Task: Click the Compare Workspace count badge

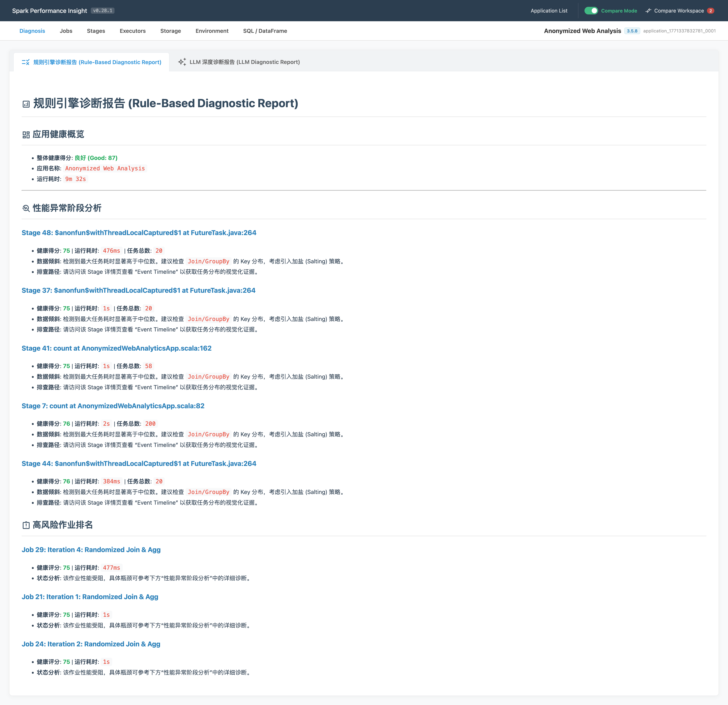Action: coord(710,11)
